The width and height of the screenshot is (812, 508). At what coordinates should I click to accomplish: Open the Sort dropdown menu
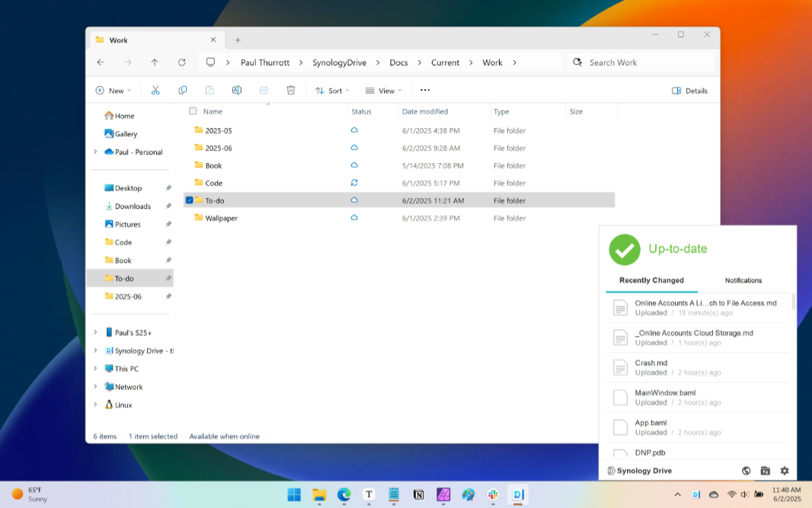tap(332, 91)
